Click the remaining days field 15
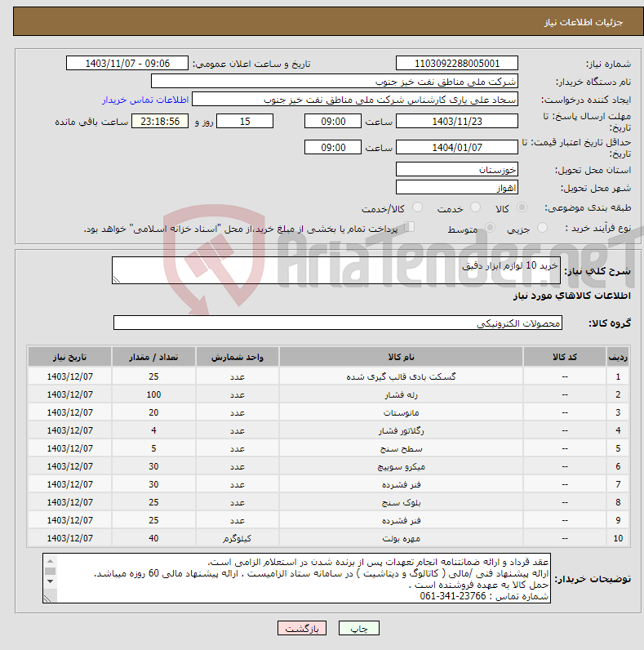 245,121
